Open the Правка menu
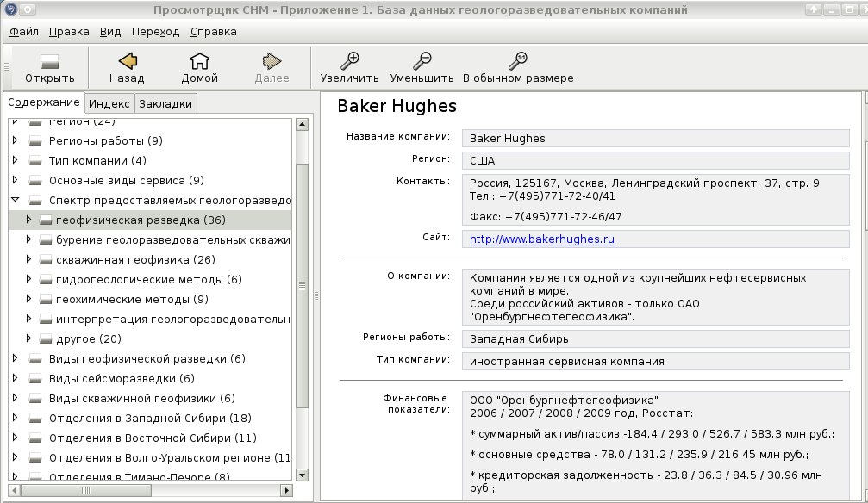This screenshot has width=868, height=503. pos(69,32)
